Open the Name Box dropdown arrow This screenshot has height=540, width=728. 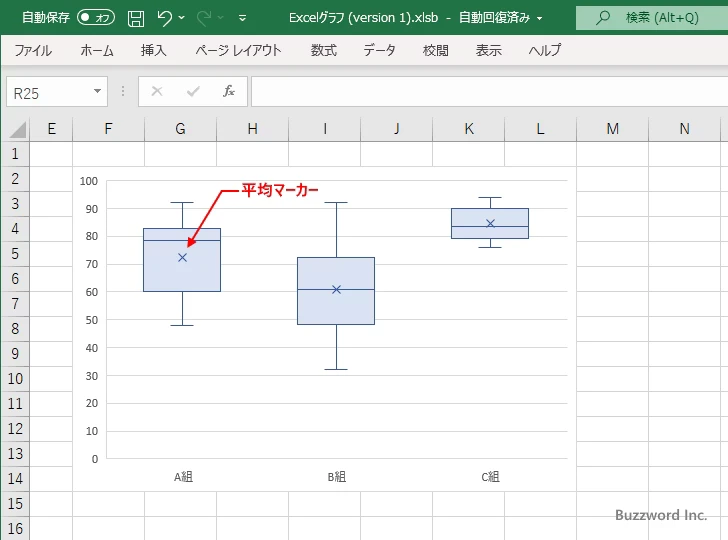[x=98, y=92]
